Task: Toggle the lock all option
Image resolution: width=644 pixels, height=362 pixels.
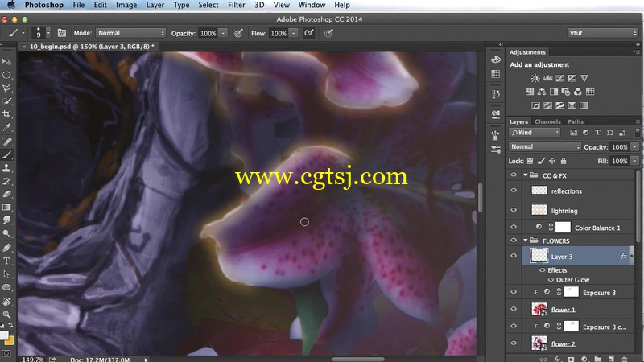Action: click(563, 162)
